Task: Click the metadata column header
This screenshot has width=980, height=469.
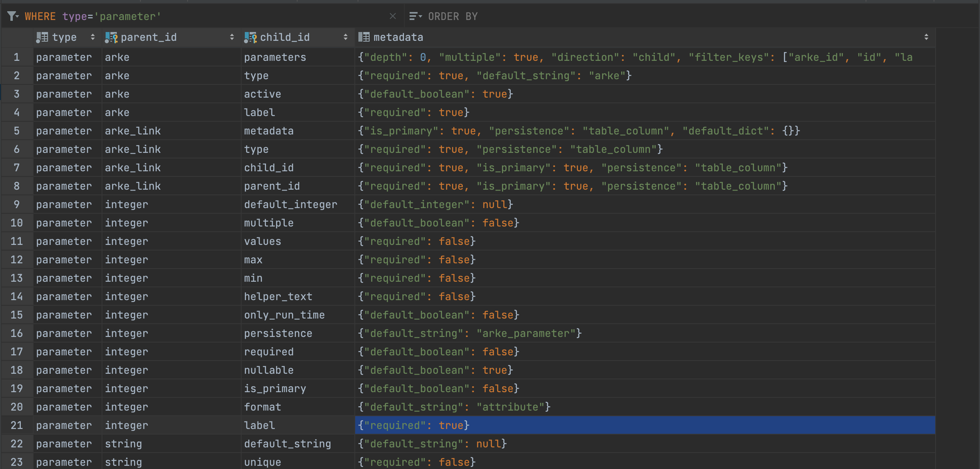Action: (398, 37)
